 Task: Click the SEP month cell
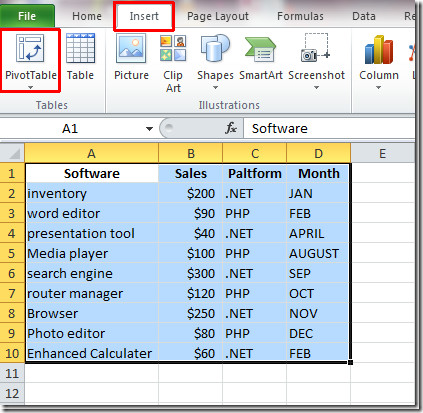318,273
